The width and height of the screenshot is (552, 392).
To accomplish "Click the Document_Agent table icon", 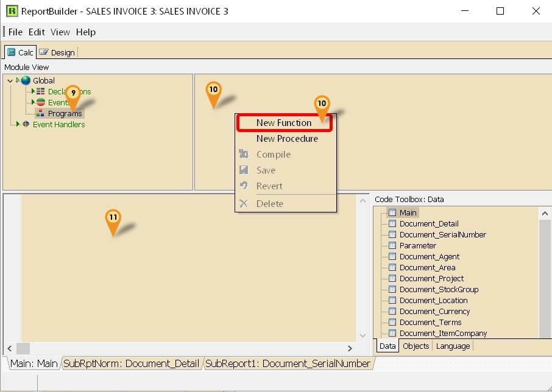I will (x=392, y=256).
